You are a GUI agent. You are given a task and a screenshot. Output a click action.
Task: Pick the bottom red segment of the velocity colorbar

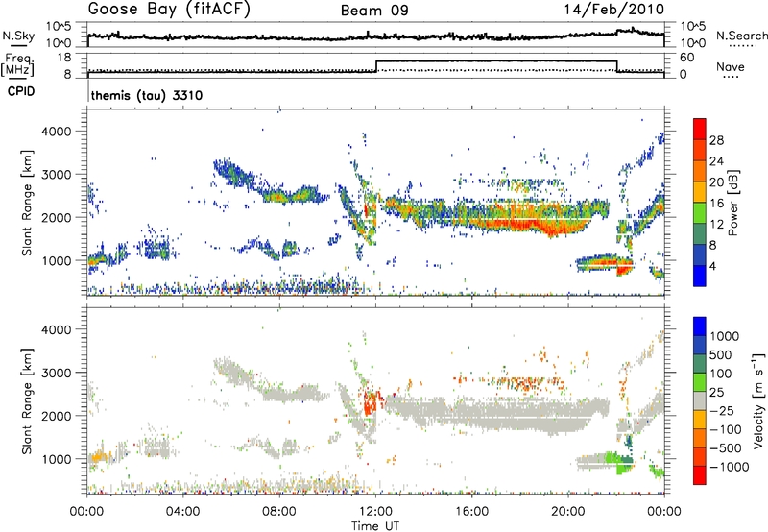coord(700,475)
